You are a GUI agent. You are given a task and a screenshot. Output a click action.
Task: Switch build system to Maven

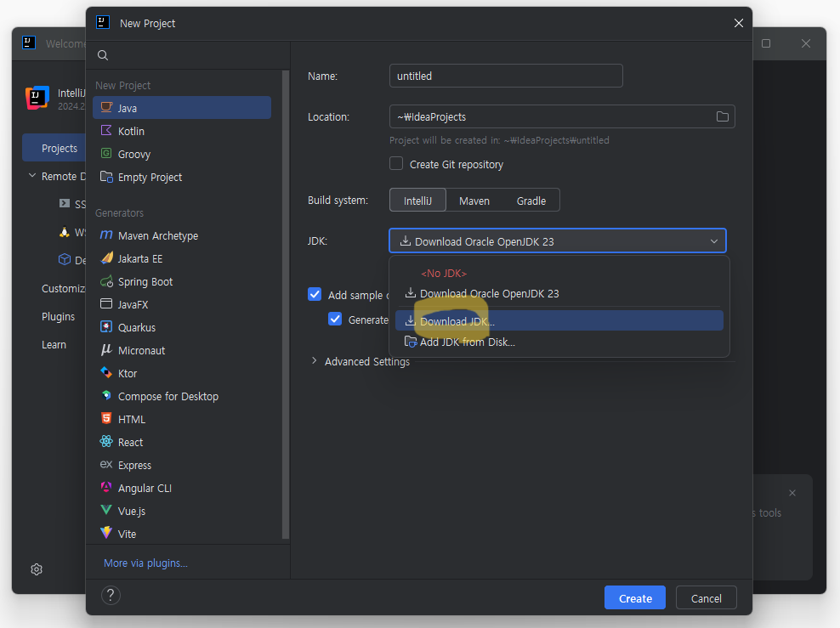point(474,201)
